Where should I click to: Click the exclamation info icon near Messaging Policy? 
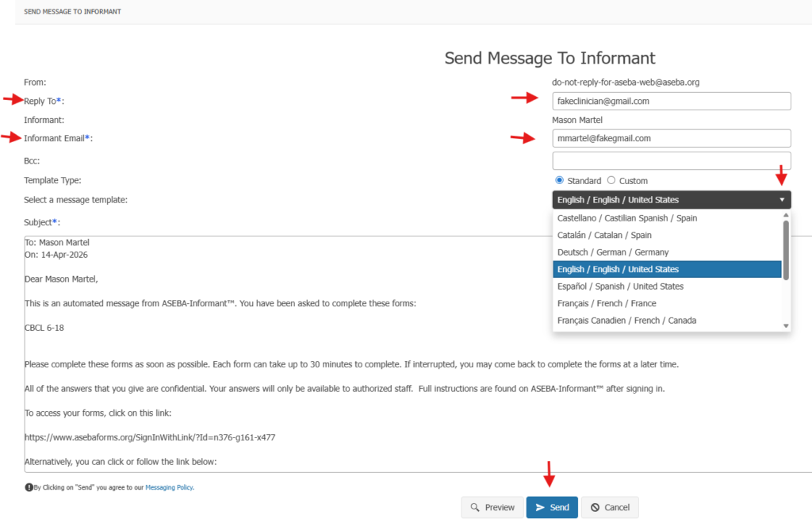point(29,487)
